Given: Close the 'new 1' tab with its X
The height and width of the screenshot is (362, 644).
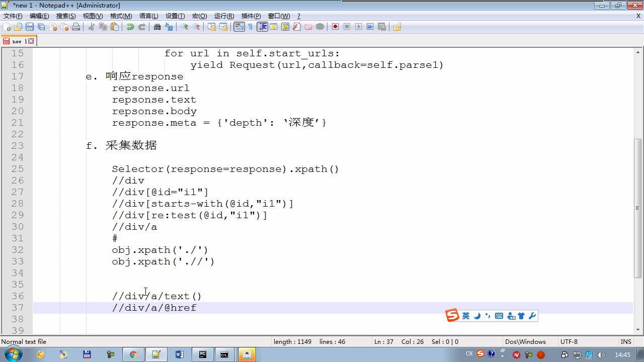Looking at the screenshot, I should (x=31, y=41).
